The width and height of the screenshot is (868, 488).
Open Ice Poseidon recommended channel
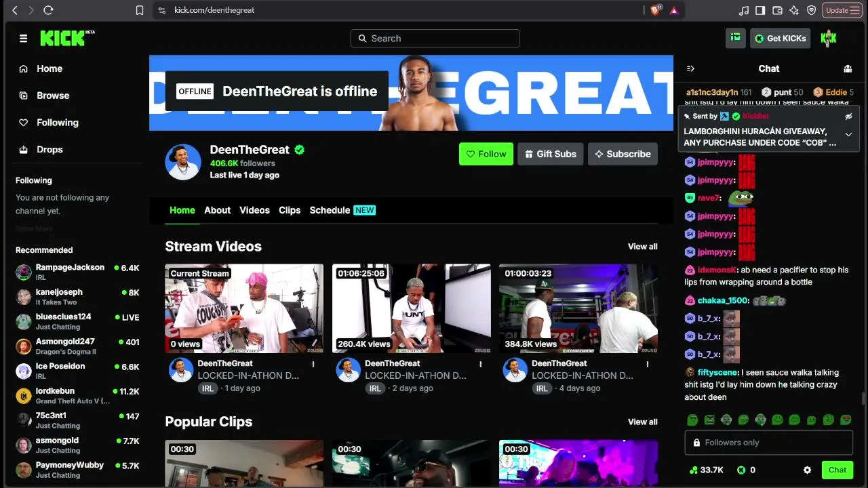[77, 371]
